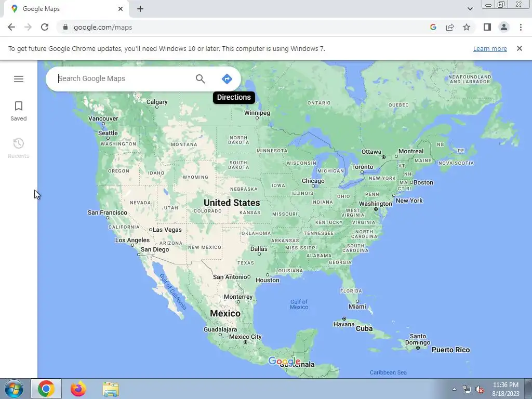Click the Dallas city label
This screenshot has height=399, width=532.
pos(259,249)
